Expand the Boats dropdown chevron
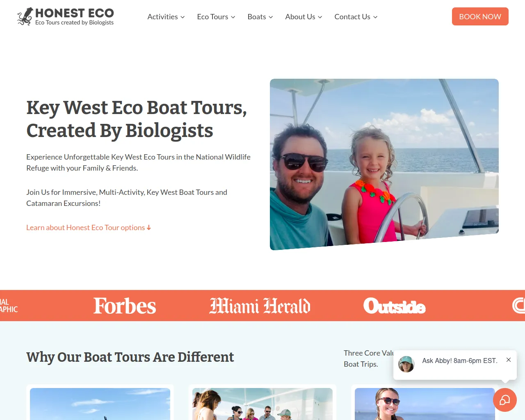 271,17
